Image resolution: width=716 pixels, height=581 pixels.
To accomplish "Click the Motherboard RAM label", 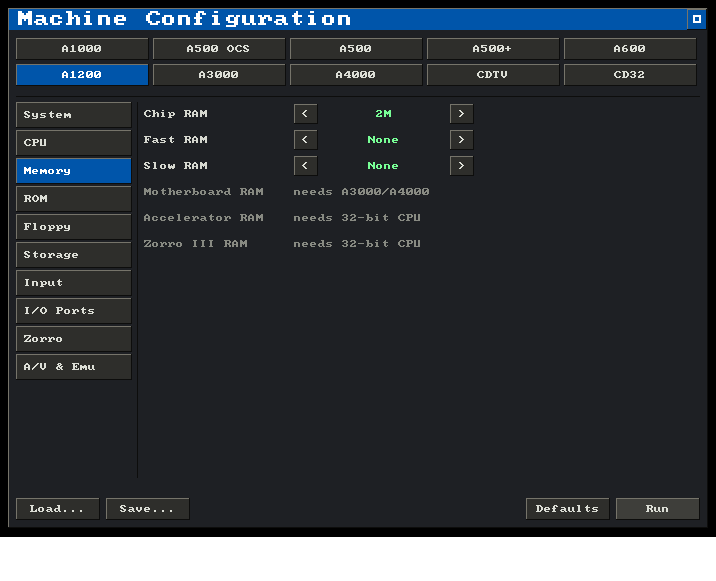I will coord(204,192).
